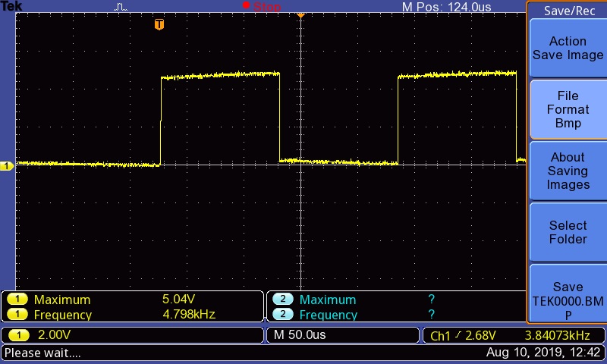
Task: Click the channel 2 badge beside Maximum
Action: point(282,300)
